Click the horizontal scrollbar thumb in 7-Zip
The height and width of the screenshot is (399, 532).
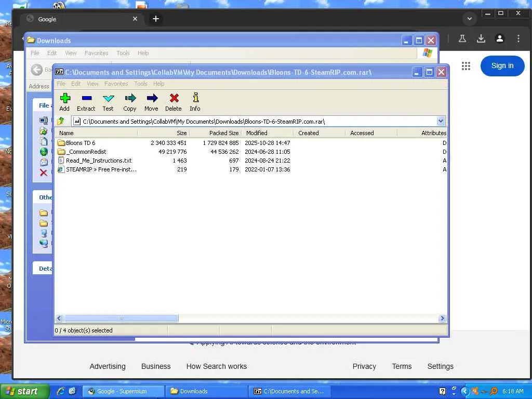[x=121, y=318]
